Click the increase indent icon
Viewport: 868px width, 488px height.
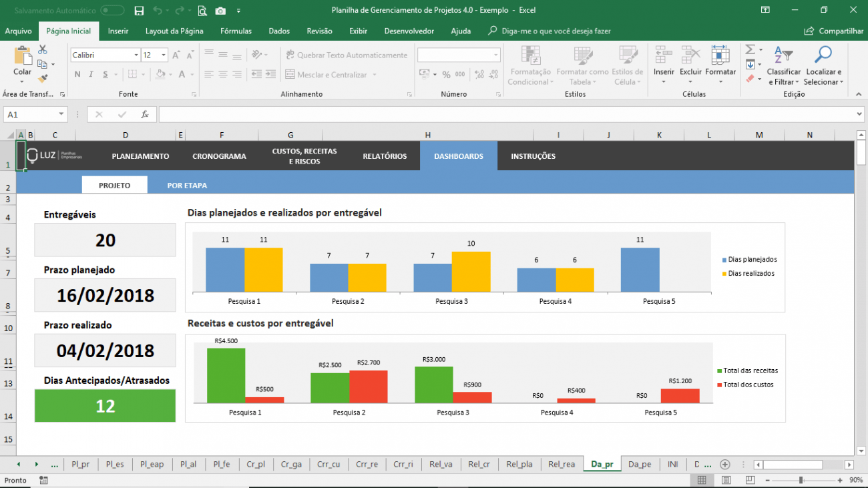[x=271, y=75]
